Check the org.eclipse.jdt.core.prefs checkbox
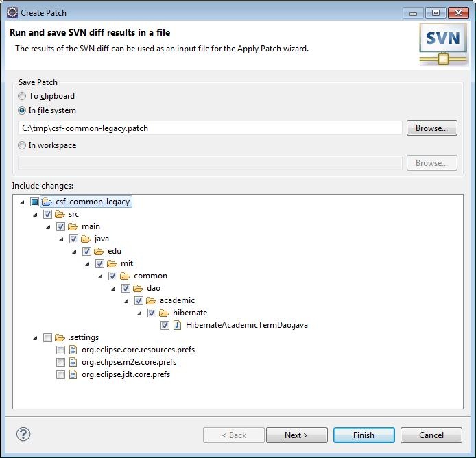 pyautogui.click(x=60, y=374)
